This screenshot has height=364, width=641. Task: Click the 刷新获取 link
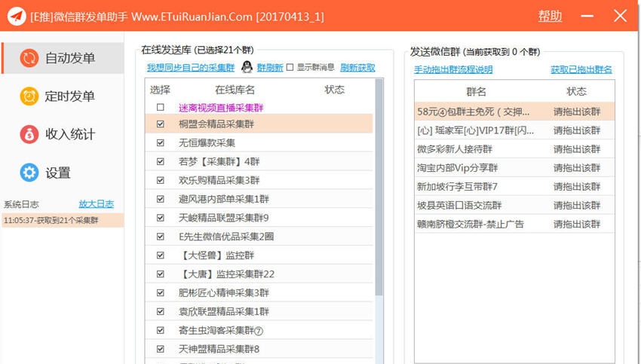[x=357, y=67]
